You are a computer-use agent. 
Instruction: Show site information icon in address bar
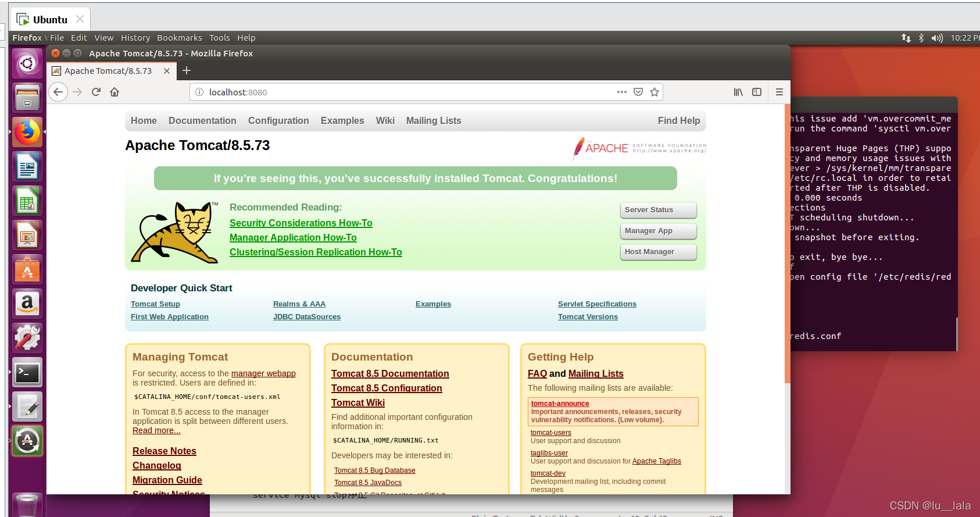pos(199,92)
